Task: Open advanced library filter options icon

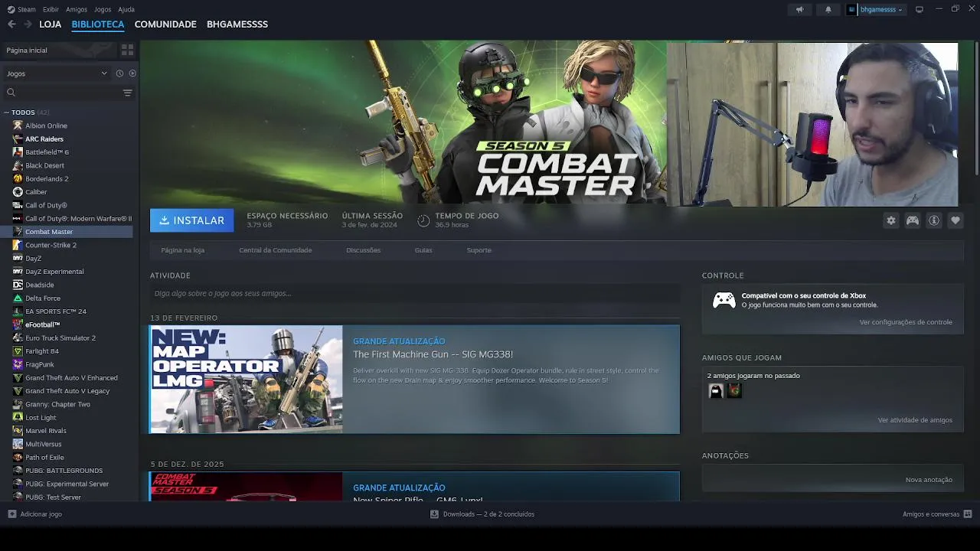Action: (128, 93)
